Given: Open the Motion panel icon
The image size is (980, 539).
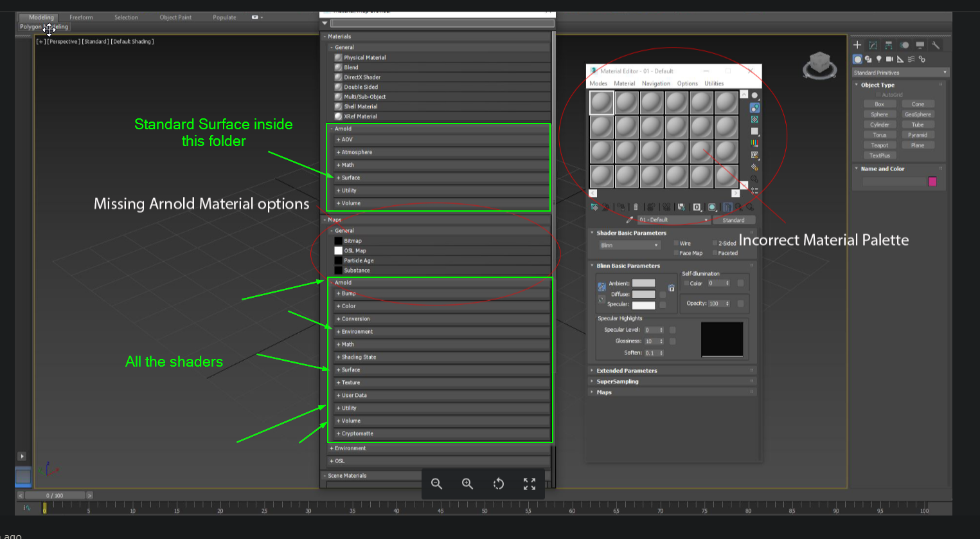Looking at the screenshot, I should 905,45.
